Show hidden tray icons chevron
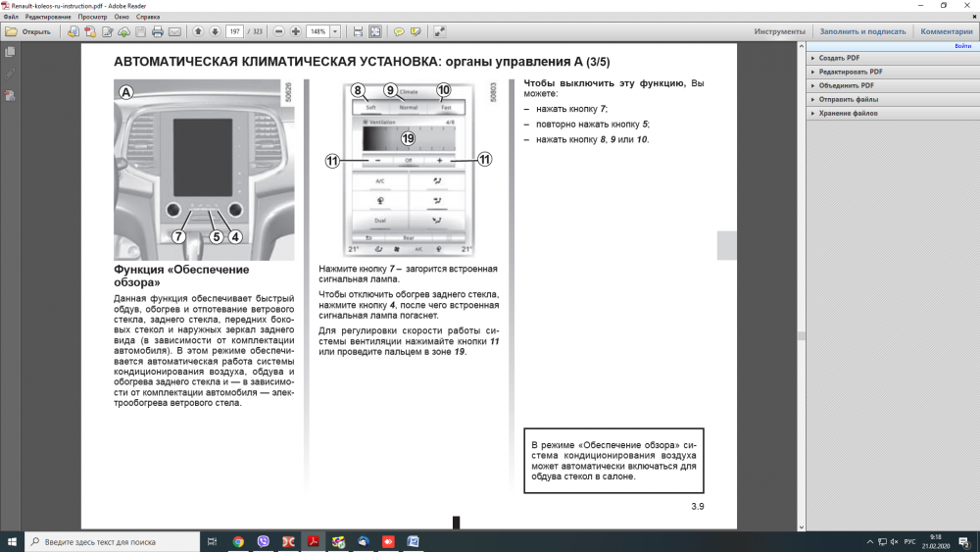Screen dimensions: 980x552 870,541
